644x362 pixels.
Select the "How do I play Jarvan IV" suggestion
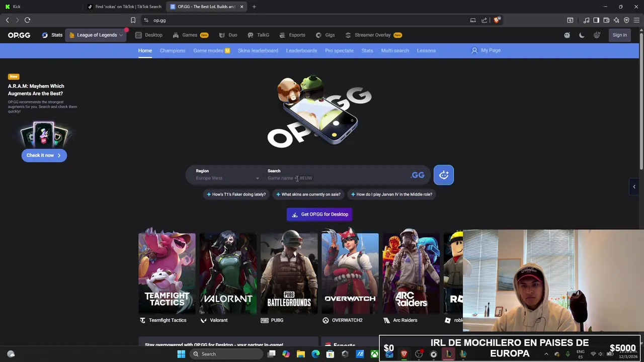[390, 194]
